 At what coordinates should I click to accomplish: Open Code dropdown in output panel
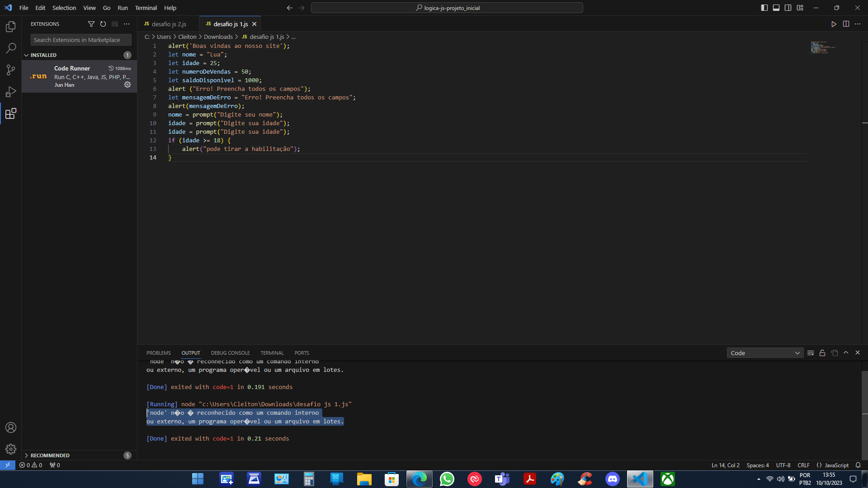[765, 353]
